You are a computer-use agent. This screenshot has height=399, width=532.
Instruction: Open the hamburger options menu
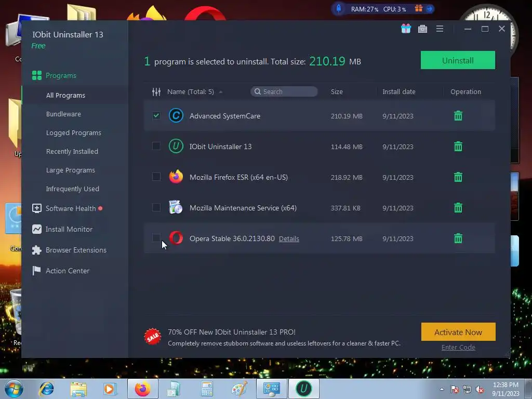[440, 29]
